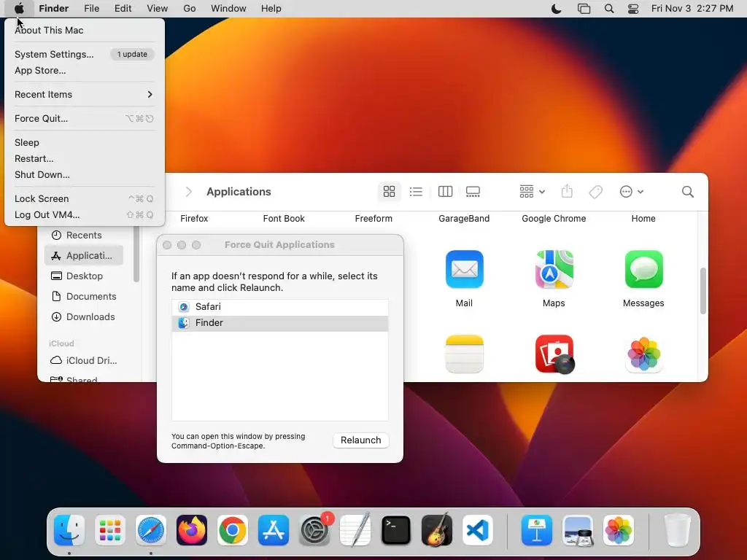Open the Maps app icon
Image resolution: width=747 pixels, height=560 pixels.
(x=554, y=270)
